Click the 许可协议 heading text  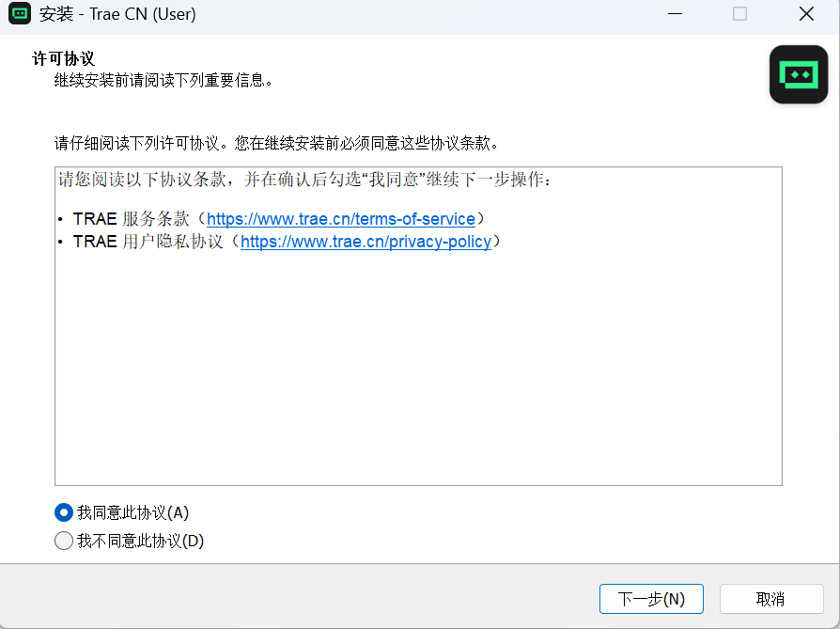pyautogui.click(x=63, y=58)
